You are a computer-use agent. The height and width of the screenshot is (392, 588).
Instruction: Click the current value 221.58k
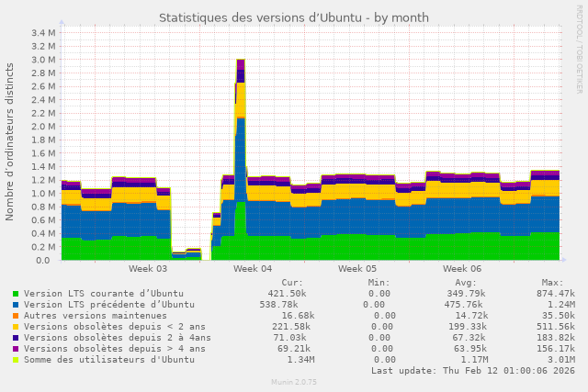point(291,327)
